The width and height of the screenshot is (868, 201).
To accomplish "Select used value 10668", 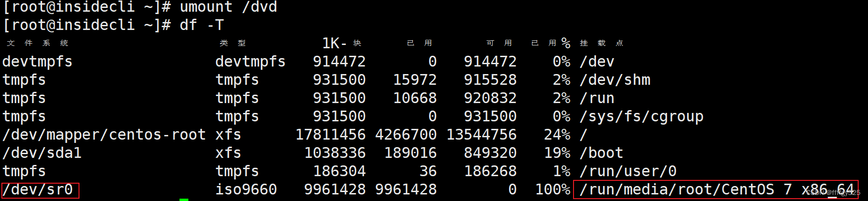I will pos(415,98).
